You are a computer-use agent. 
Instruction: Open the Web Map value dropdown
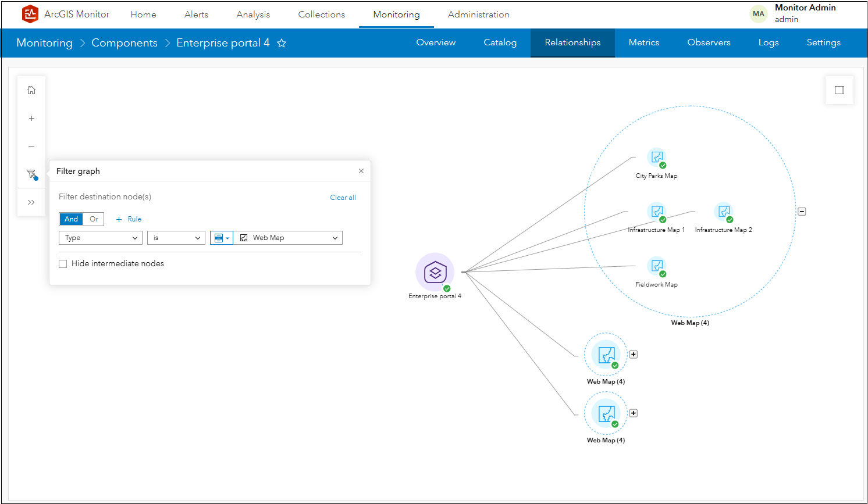point(288,238)
